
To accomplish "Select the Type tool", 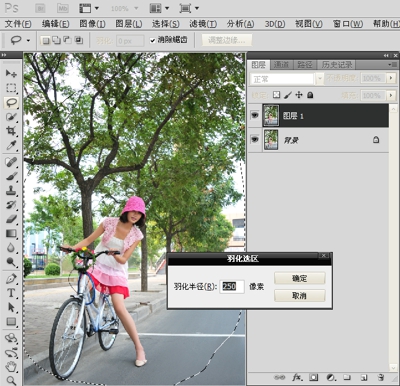I will 11,293.
